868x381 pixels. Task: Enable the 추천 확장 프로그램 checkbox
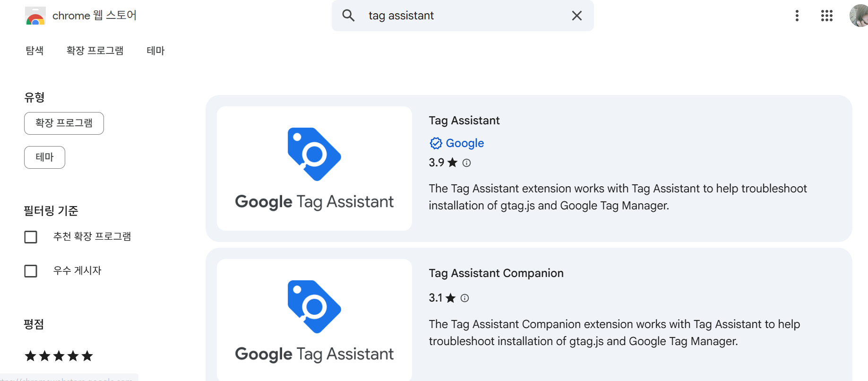pos(31,237)
